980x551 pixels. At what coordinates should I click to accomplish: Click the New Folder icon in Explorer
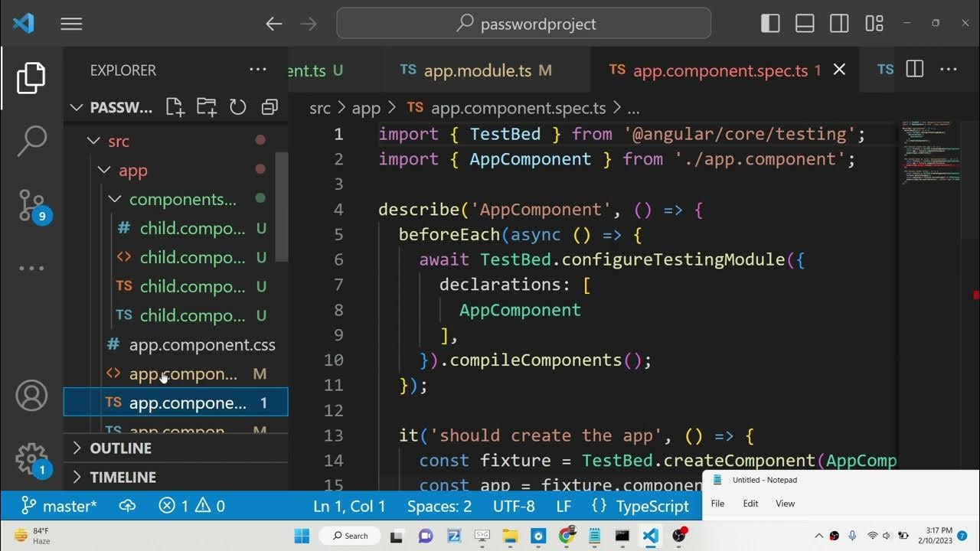tap(206, 107)
